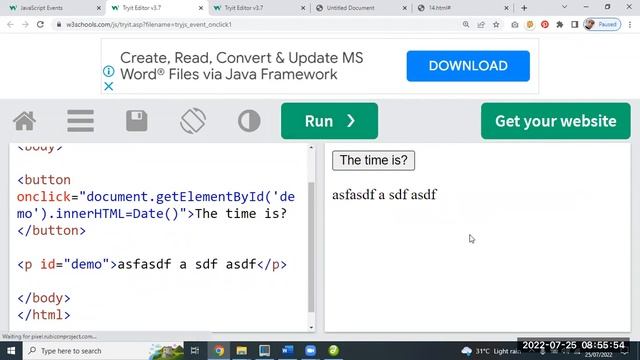
Task: Open File Explorer from taskbar
Action: tap(242, 351)
